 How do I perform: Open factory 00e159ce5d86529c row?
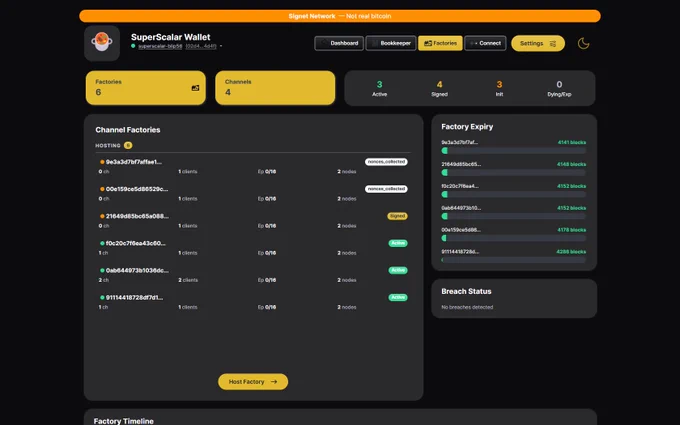coord(253,193)
